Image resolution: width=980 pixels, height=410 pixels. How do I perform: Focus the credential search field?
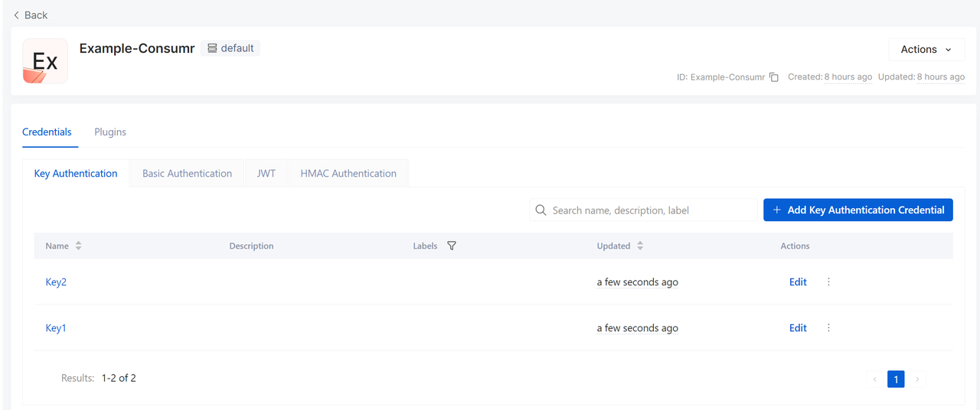(x=651, y=210)
